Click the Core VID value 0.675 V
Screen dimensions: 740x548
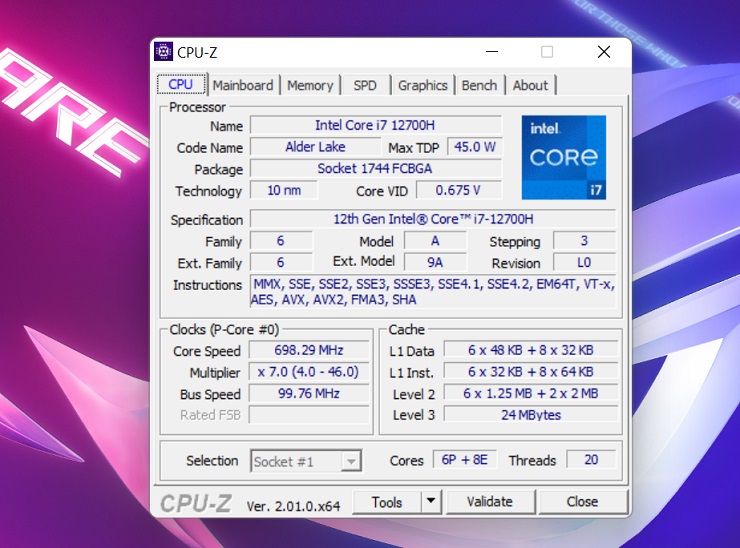pos(458,190)
